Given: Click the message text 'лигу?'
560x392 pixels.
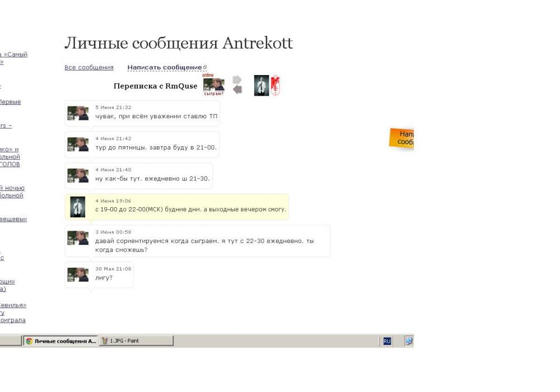Looking at the screenshot, I should pos(104,278).
